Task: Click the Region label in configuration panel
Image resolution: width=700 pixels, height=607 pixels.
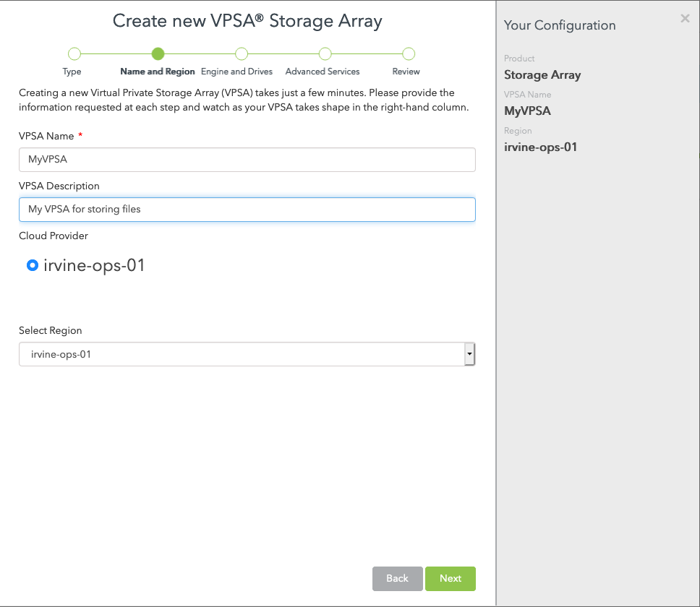Action: click(518, 131)
